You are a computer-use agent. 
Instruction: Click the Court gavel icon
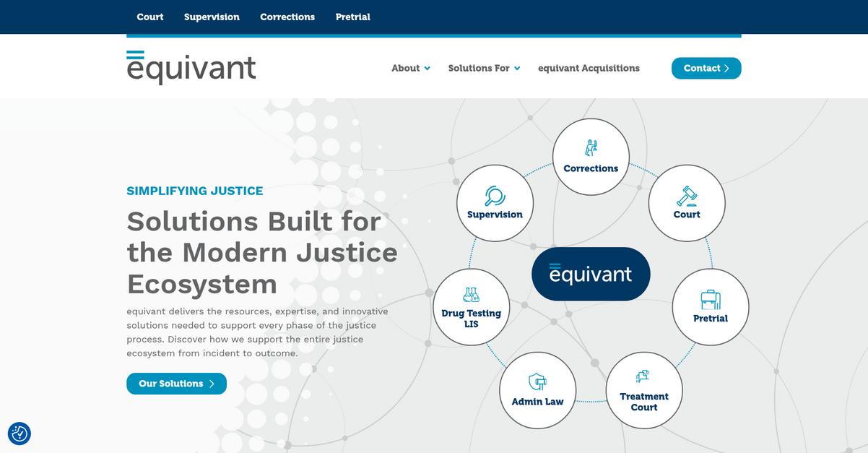(x=687, y=196)
